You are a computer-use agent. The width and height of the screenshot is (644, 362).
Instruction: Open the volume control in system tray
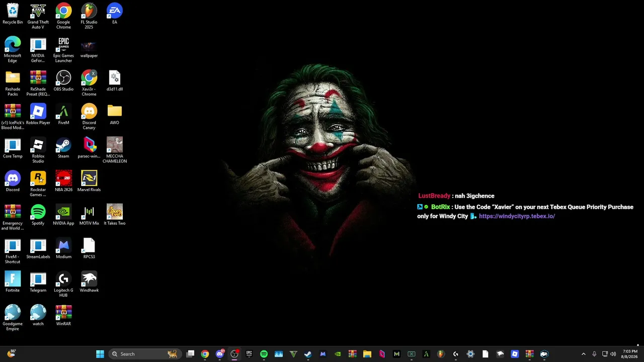click(613, 354)
